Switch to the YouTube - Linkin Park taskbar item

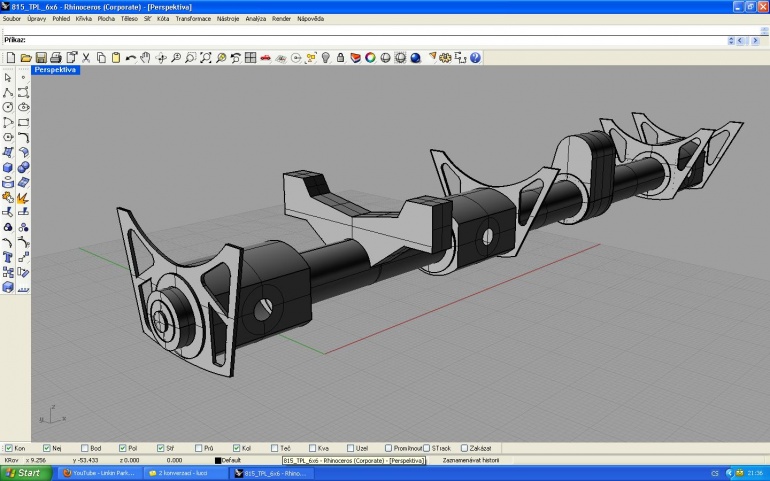100,473
